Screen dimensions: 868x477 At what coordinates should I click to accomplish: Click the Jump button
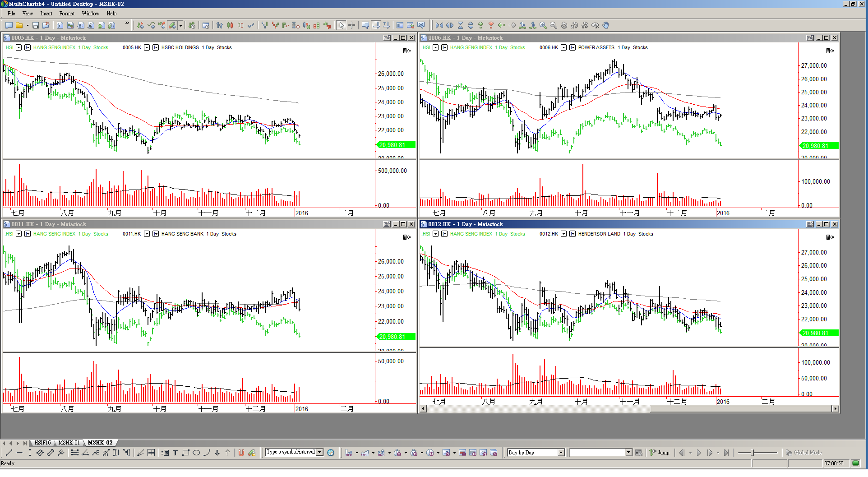660,453
